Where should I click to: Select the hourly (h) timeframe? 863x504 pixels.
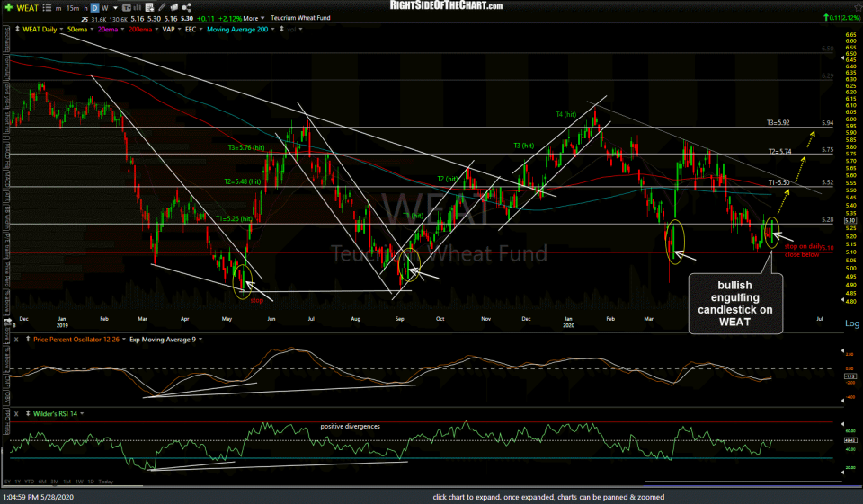(86, 8)
